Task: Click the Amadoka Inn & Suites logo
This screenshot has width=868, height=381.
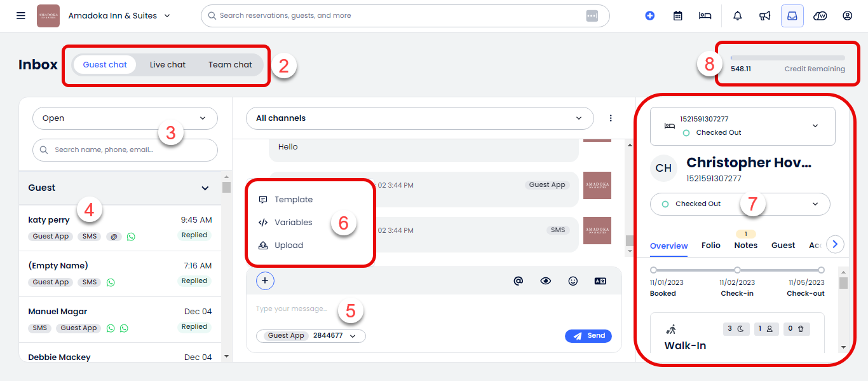Action: pyautogui.click(x=48, y=16)
